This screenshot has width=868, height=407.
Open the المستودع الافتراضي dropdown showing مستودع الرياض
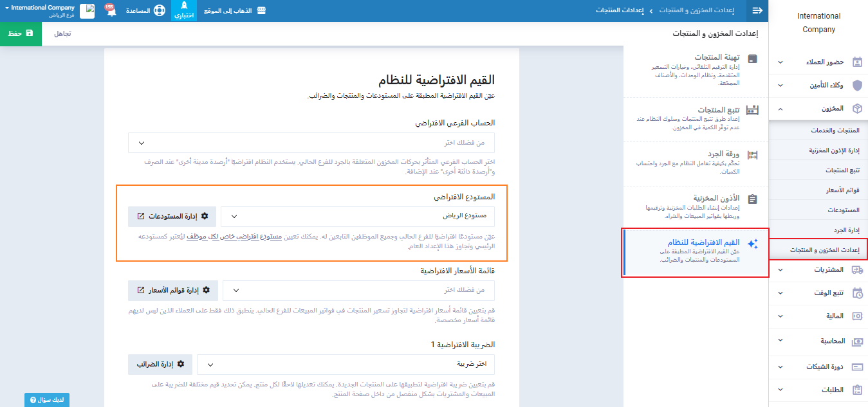(x=358, y=217)
